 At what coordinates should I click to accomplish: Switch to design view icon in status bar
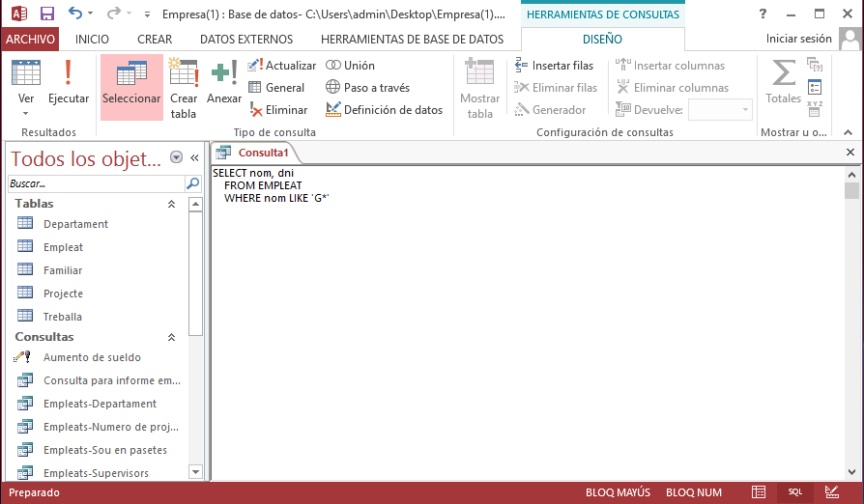pyautogui.click(x=831, y=492)
